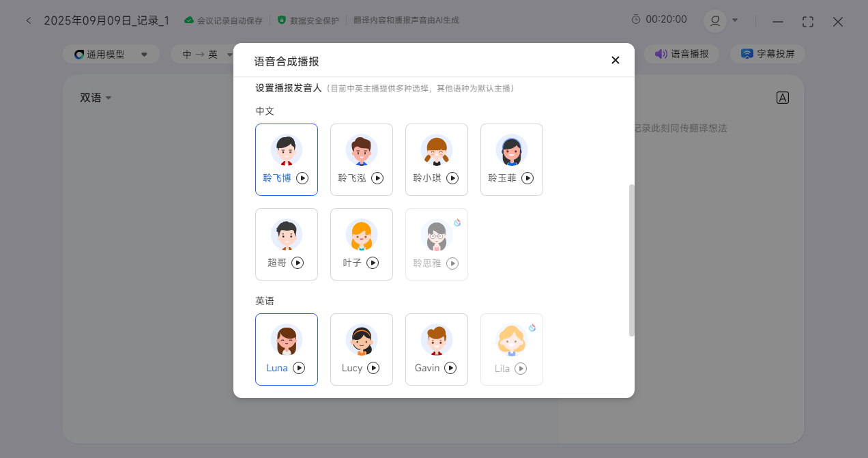Select the 叶子 avatar as Chinese speaker
The height and width of the screenshot is (458, 868).
[361, 235]
